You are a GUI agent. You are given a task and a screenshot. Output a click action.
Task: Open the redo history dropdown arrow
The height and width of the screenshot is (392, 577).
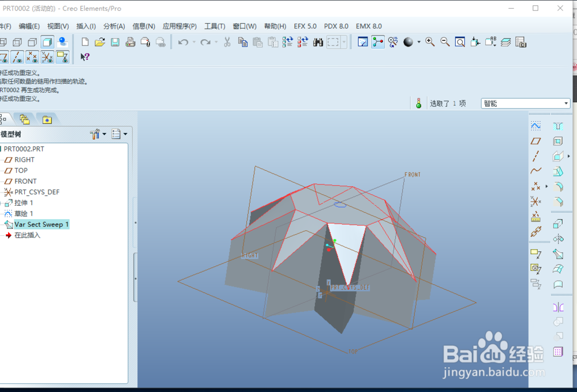tap(216, 42)
